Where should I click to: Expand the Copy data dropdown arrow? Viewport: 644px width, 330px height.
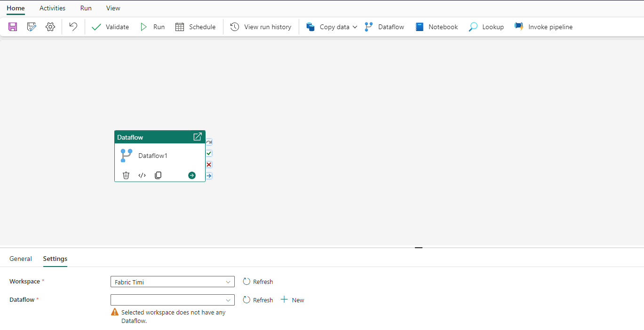click(355, 27)
